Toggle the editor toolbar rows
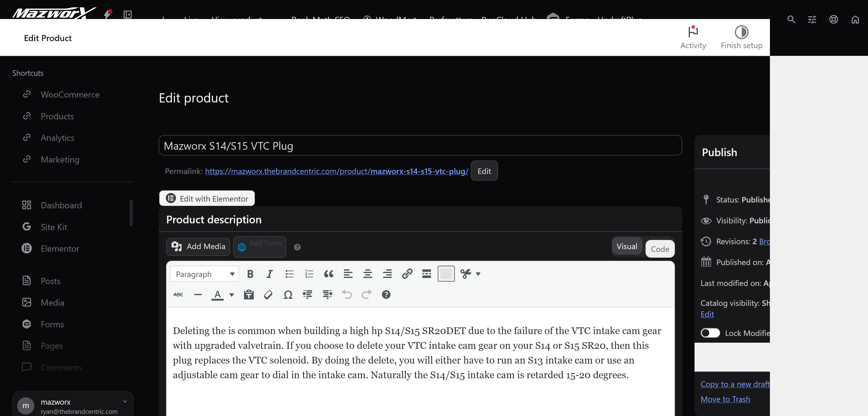The height and width of the screenshot is (416, 868). pyautogui.click(x=446, y=274)
